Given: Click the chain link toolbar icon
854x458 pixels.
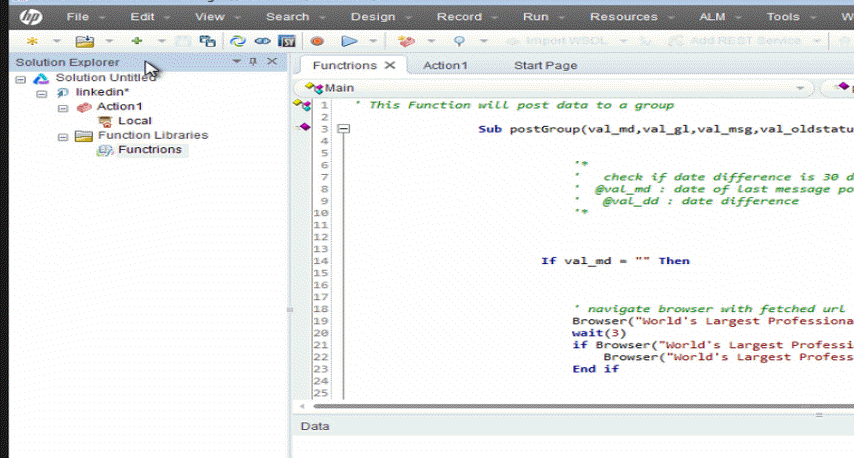Looking at the screenshot, I should (262, 41).
